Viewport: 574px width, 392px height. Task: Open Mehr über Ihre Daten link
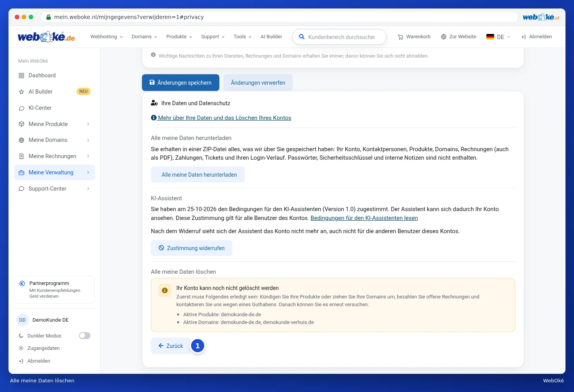pyautogui.click(x=221, y=118)
